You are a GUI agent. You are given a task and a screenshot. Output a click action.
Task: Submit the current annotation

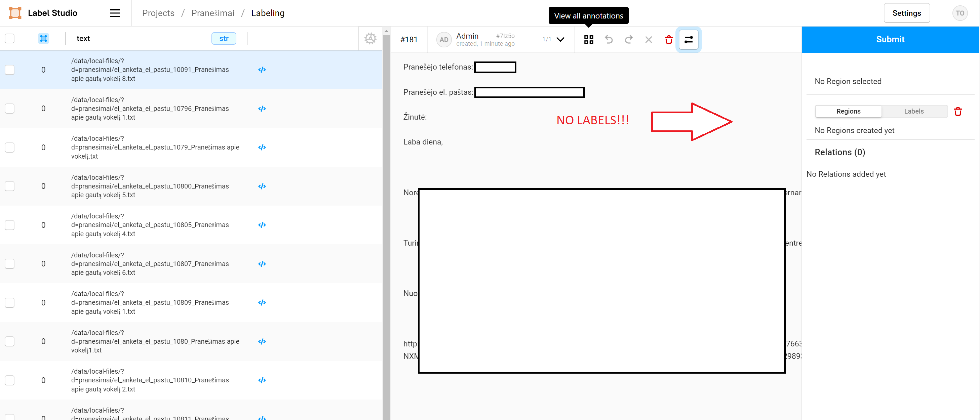[890, 39]
